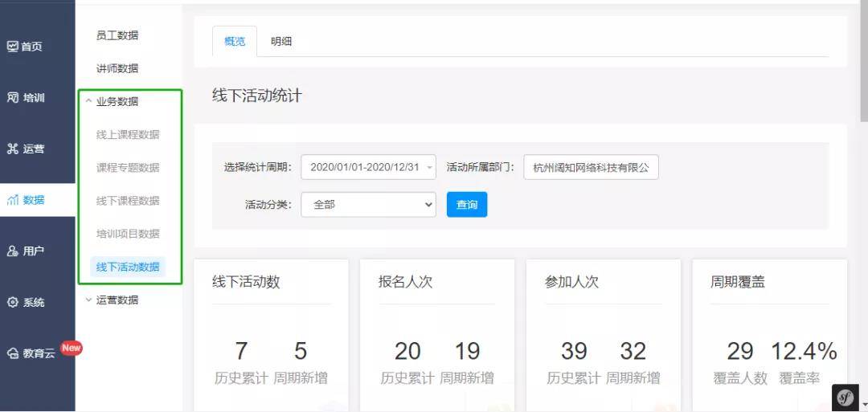868x412 pixels.
Task: Click the red New badge on 教育云
Action: pyautogui.click(x=71, y=348)
